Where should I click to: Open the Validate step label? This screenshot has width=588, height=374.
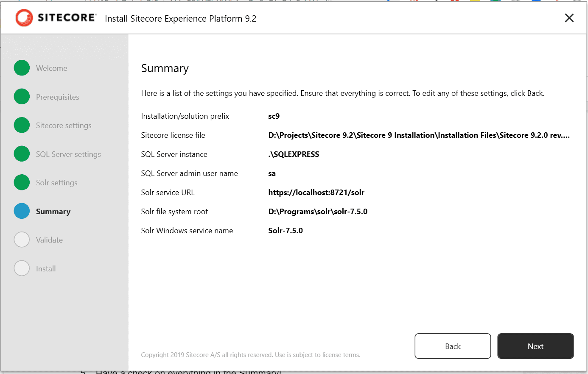pyautogui.click(x=49, y=240)
